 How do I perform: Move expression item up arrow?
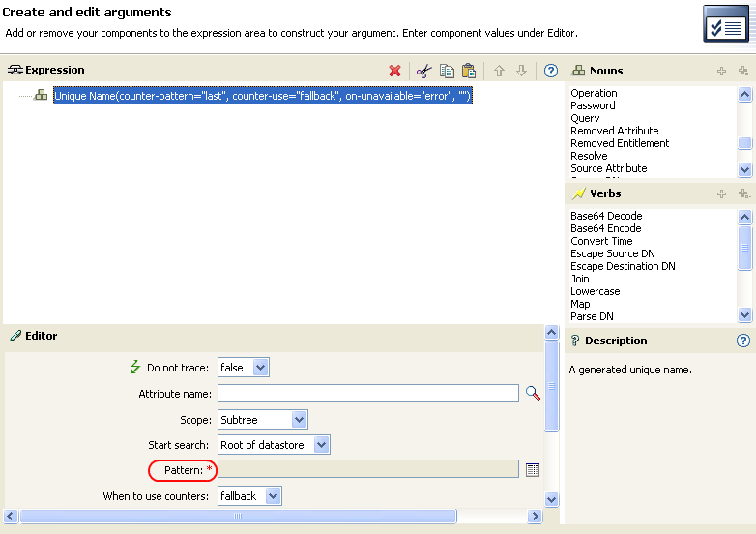(x=499, y=71)
